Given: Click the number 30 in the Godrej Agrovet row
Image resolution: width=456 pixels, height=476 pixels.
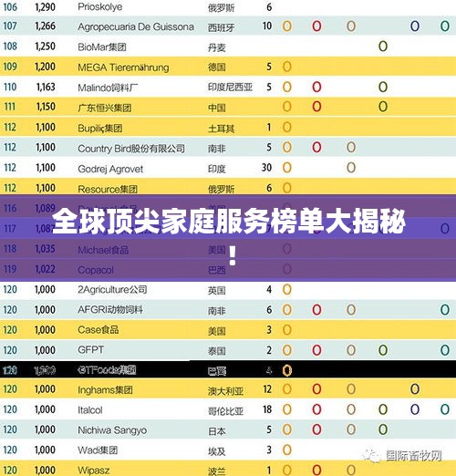Looking at the screenshot, I should [x=266, y=168].
